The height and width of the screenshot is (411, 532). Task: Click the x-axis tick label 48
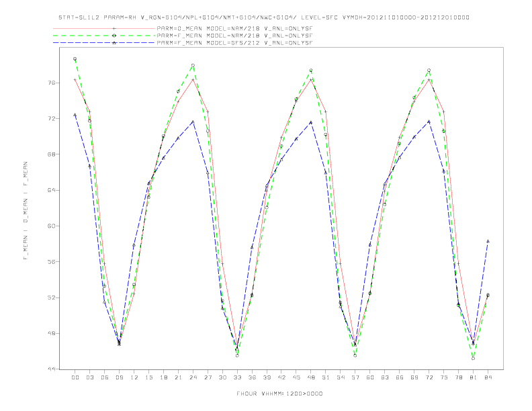click(x=311, y=377)
